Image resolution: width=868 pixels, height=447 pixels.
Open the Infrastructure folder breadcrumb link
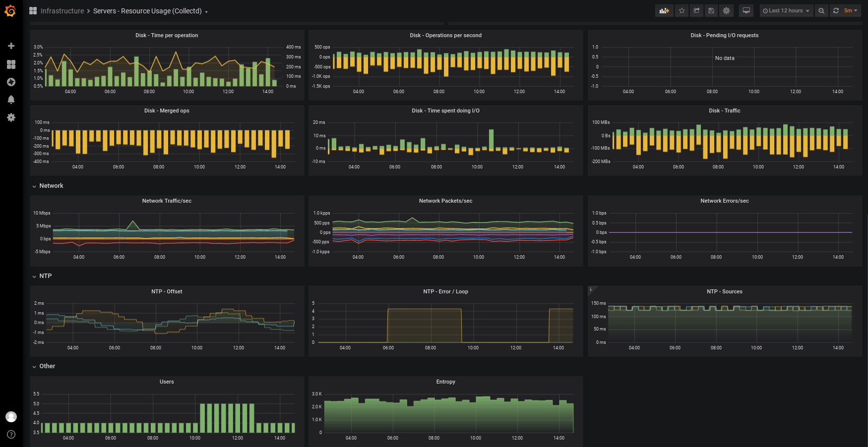tap(62, 11)
